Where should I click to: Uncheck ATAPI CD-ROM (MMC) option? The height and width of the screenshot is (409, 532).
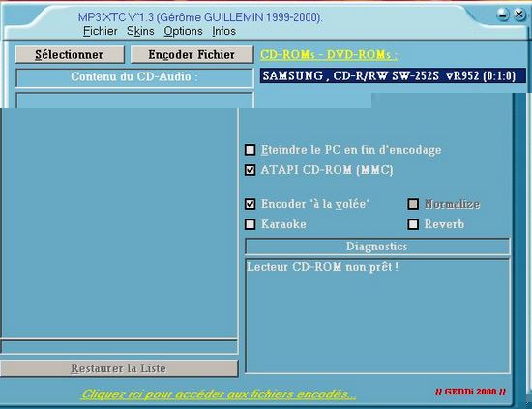tap(251, 170)
